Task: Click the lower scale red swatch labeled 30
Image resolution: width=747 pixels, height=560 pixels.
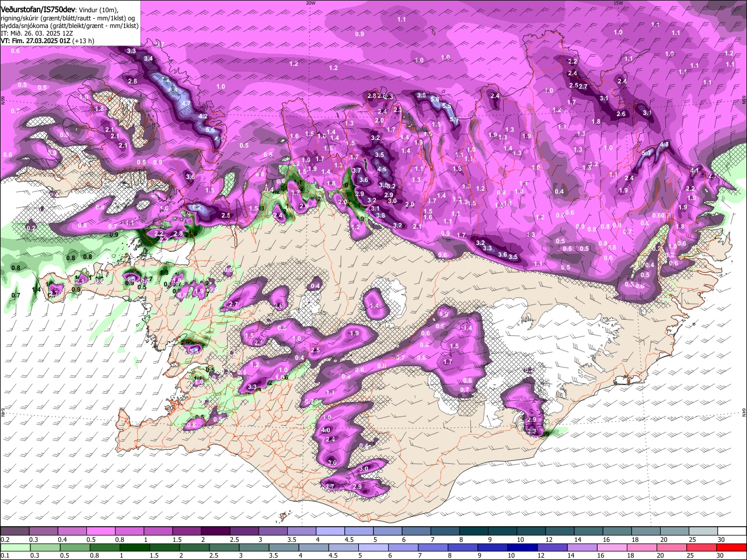Action: [x=731, y=547]
